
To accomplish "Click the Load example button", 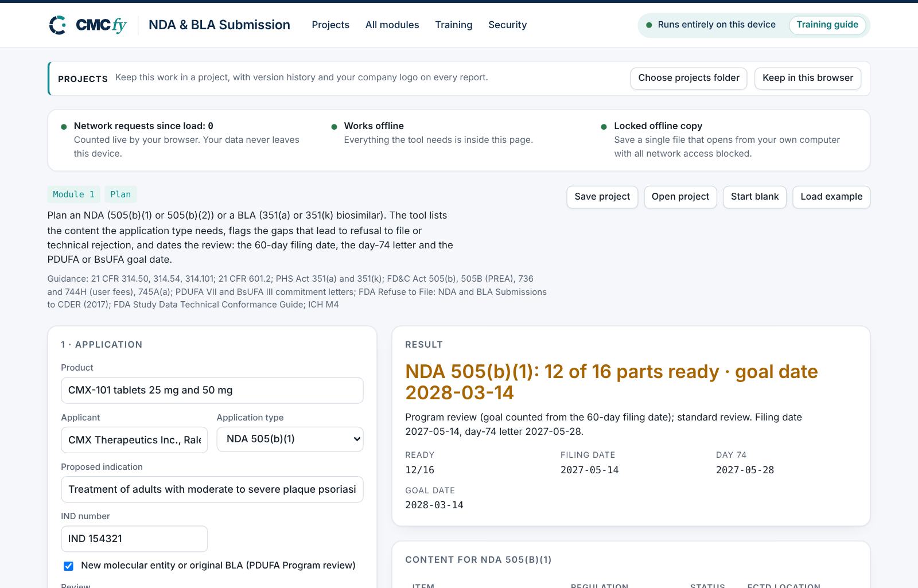I will (x=831, y=197).
